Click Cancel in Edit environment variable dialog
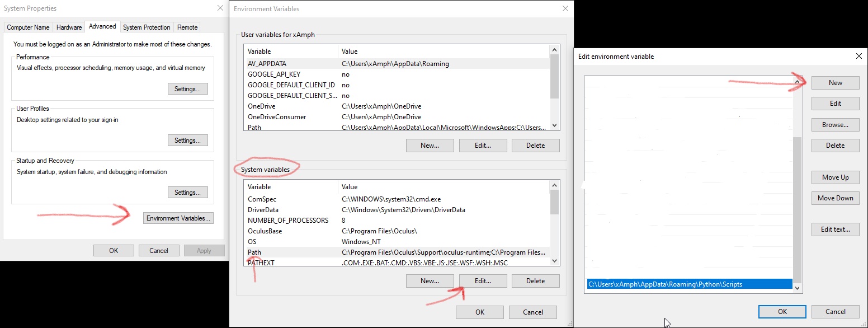Image resolution: width=868 pixels, height=328 pixels. [836, 312]
